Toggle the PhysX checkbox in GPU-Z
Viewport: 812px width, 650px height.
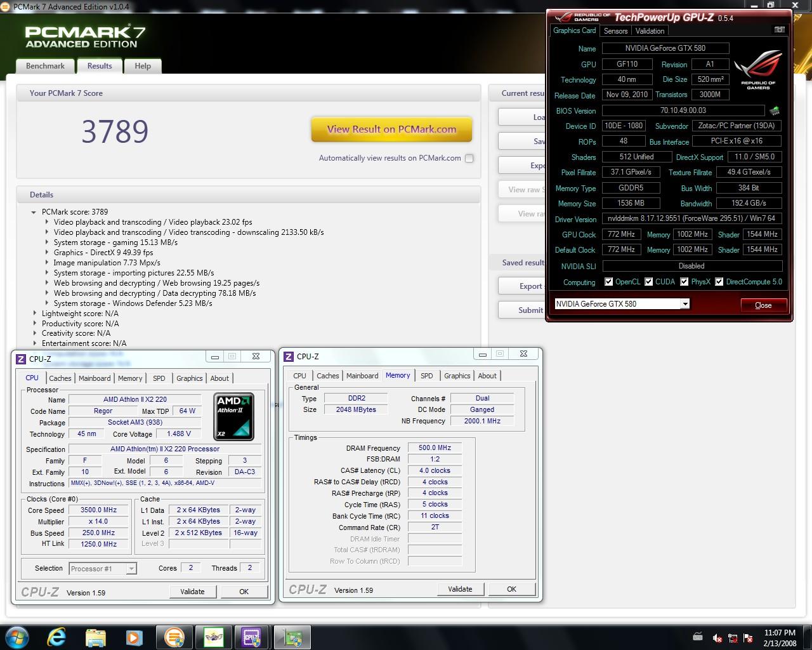pos(684,282)
